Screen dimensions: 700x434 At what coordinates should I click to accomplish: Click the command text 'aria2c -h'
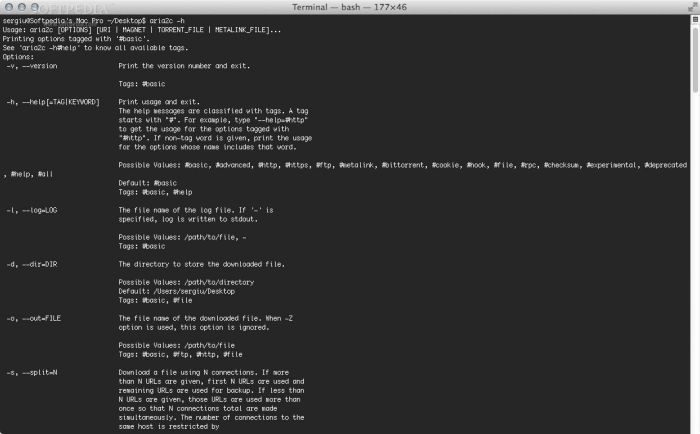167,21
